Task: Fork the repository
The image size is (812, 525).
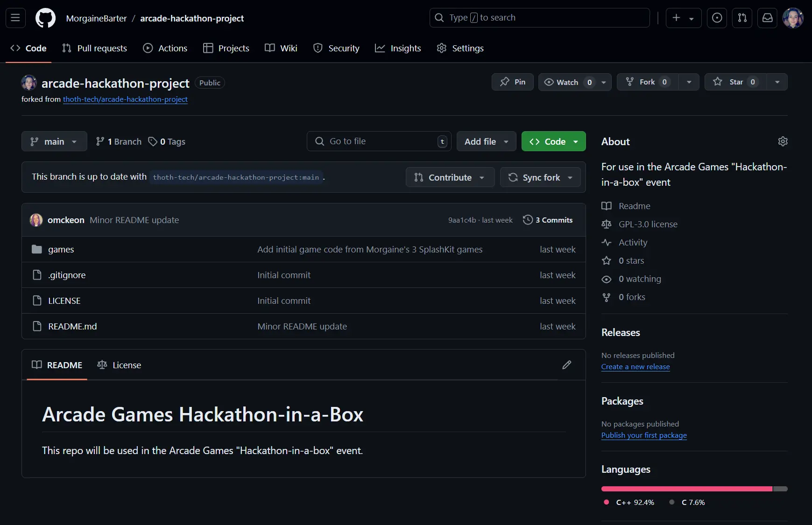Action: pyautogui.click(x=647, y=82)
